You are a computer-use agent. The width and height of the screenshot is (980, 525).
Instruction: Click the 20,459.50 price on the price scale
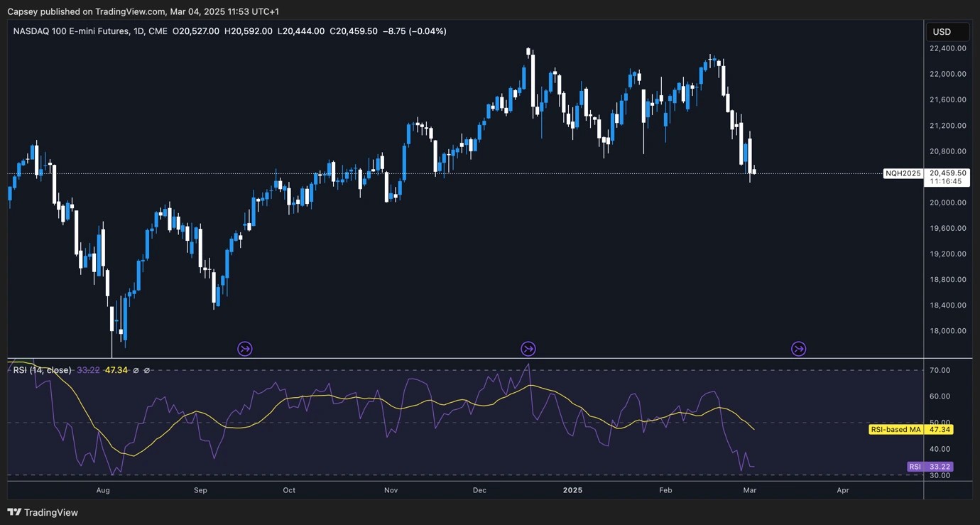tap(947, 173)
